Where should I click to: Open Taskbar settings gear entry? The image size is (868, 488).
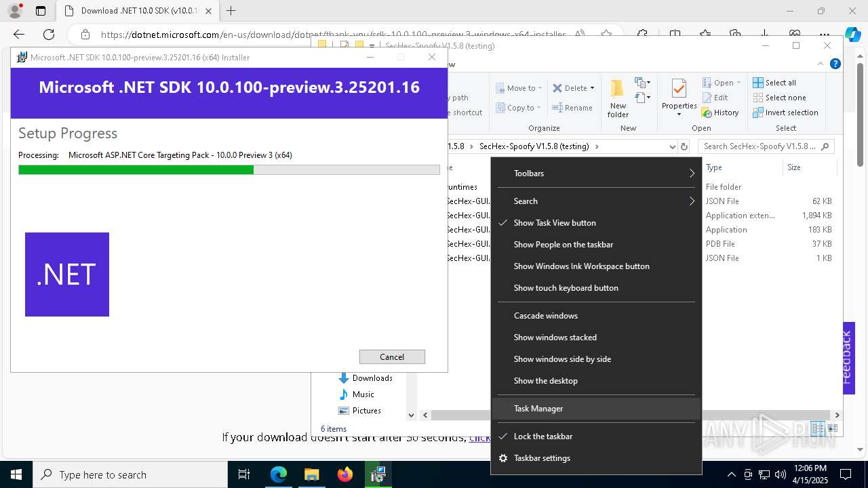pos(597,458)
